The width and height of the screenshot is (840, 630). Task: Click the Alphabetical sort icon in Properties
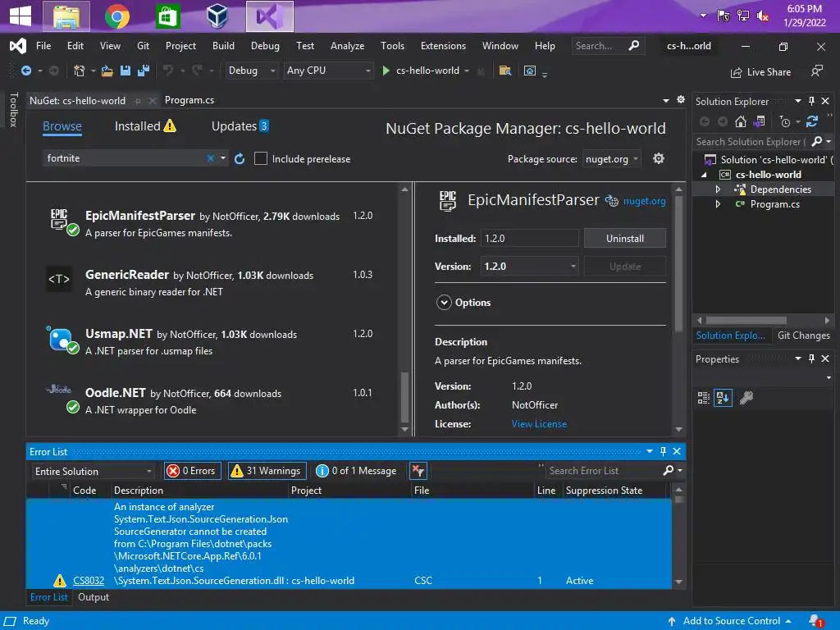click(x=723, y=398)
